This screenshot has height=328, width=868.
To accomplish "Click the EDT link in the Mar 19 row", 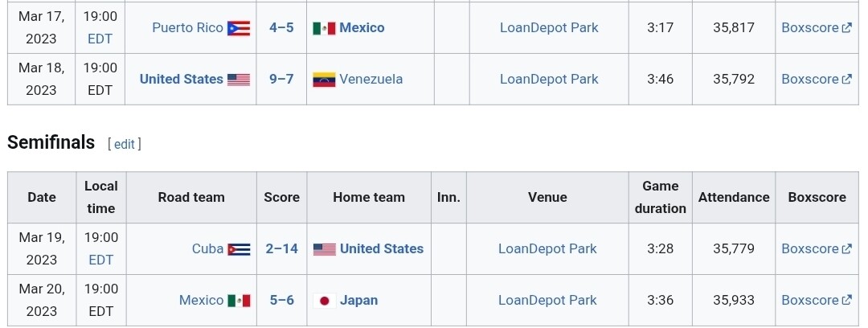I will [101, 260].
